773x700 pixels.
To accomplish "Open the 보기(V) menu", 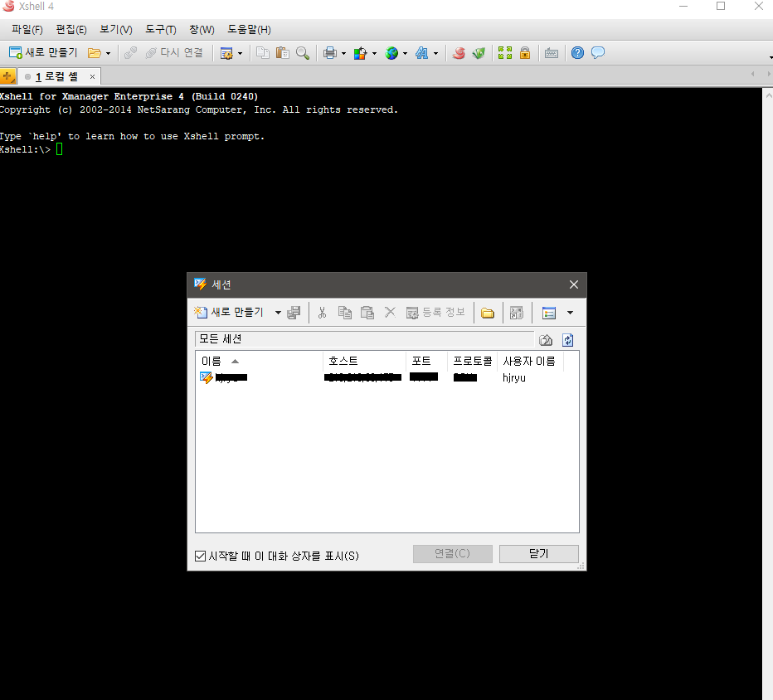I will tap(116, 30).
